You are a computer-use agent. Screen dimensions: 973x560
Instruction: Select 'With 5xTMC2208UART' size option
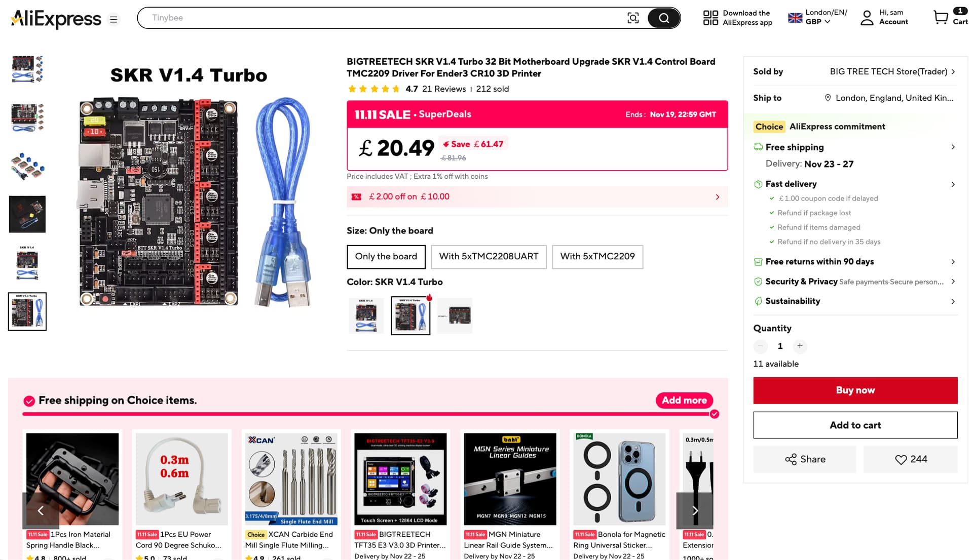tap(489, 257)
